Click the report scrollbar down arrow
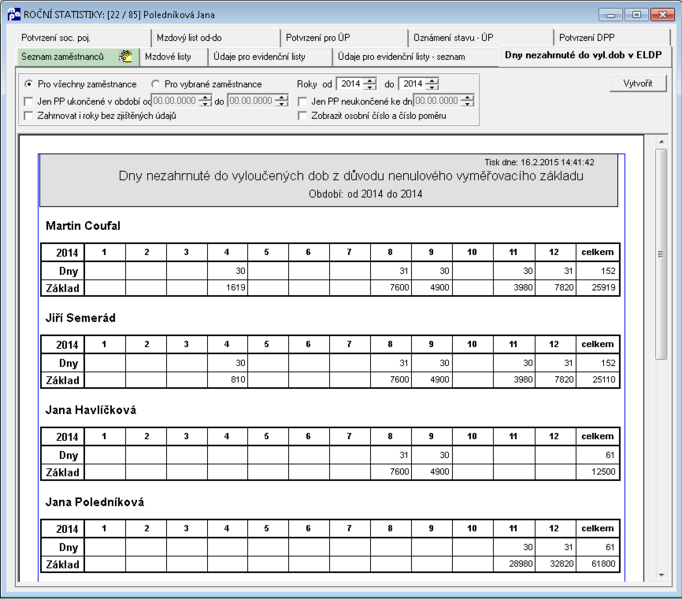Screen dimensions: 682x599 [661, 575]
